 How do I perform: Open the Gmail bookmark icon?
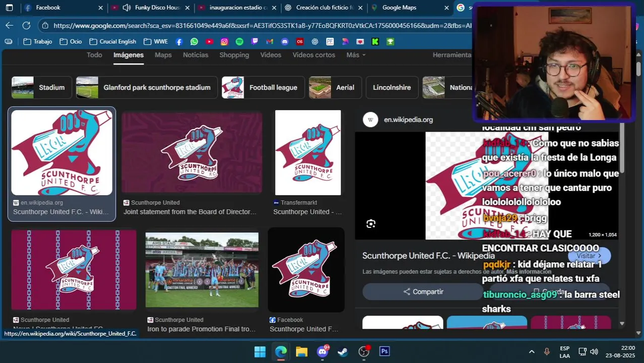270,41
